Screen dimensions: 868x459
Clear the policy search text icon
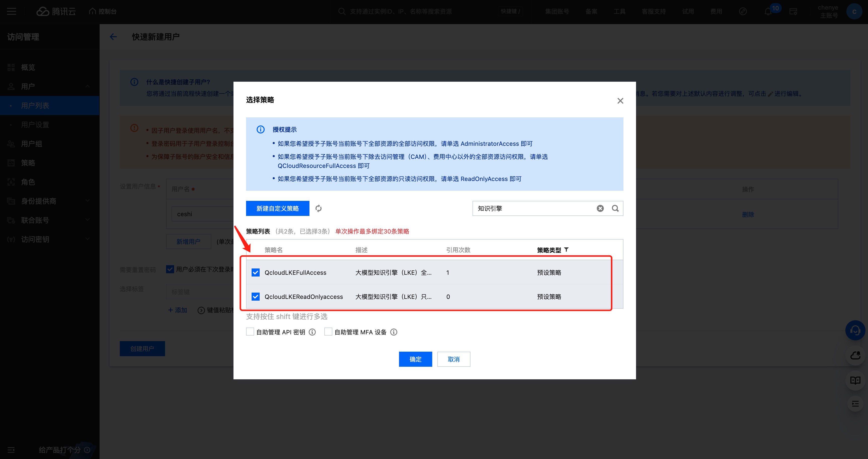click(x=600, y=208)
